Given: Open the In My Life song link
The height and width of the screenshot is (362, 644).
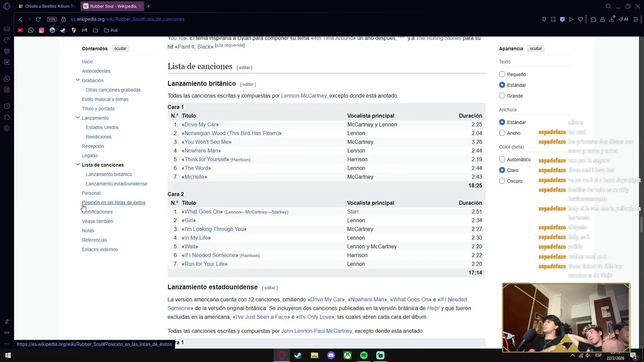Looking at the screenshot, I should tap(196, 238).
